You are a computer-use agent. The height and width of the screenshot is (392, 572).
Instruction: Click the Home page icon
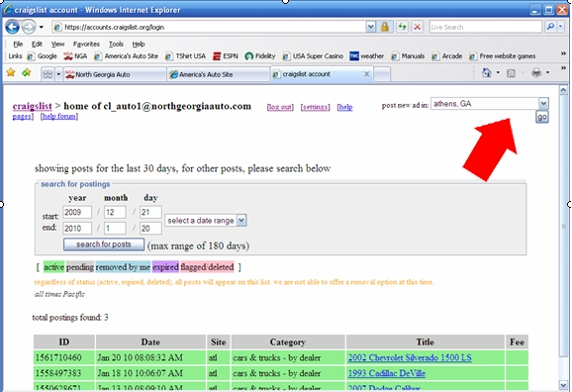(486, 73)
